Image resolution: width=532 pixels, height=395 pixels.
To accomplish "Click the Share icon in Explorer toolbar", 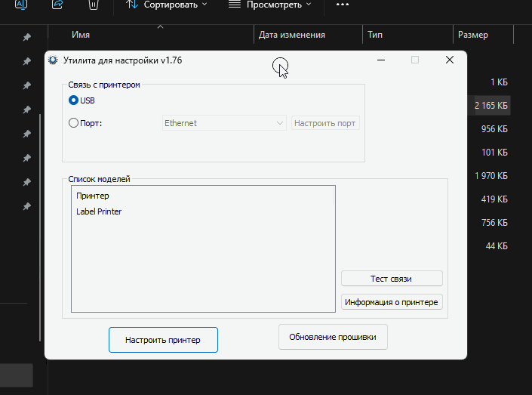I will 57,4.
